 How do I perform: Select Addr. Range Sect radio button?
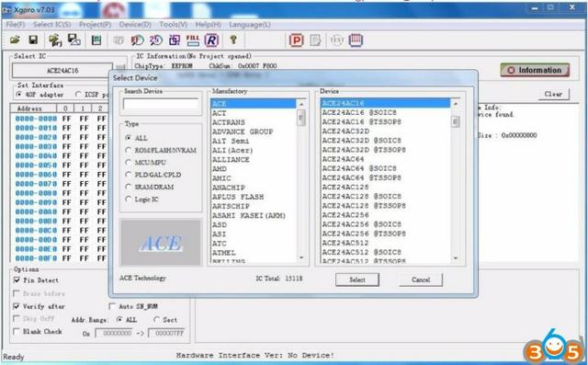157,320
